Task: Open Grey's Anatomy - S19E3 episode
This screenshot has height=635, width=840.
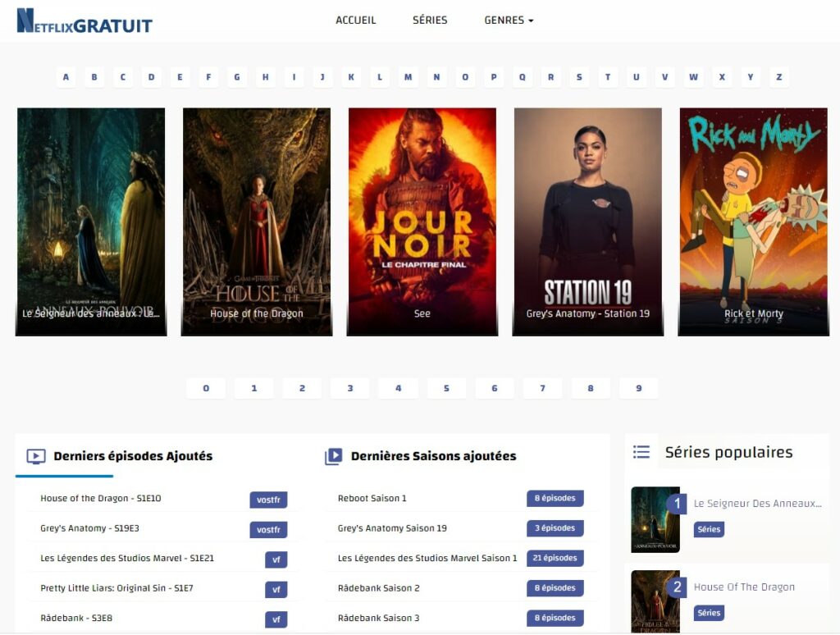Action: [x=89, y=528]
